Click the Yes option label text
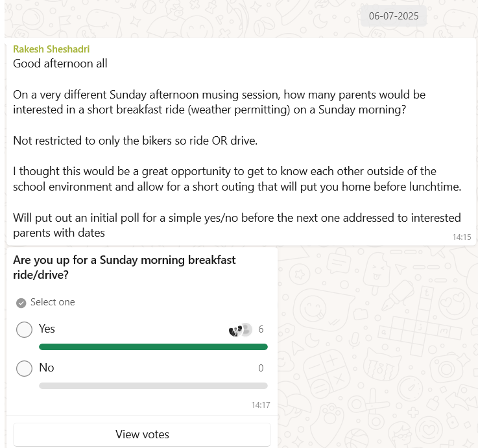 47,329
